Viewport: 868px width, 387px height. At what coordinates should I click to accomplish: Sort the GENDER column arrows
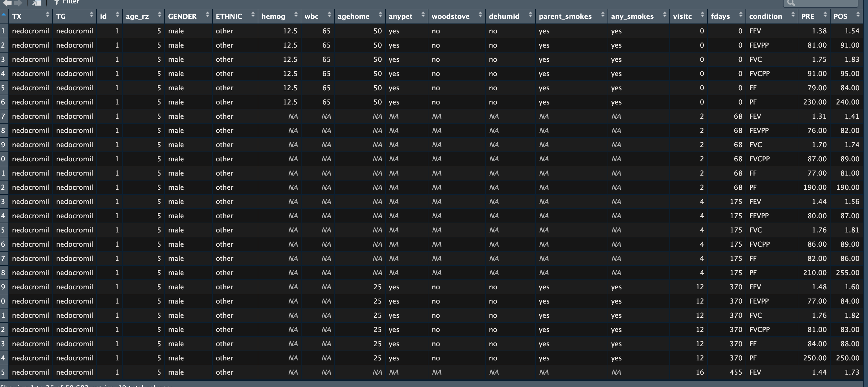[207, 15]
